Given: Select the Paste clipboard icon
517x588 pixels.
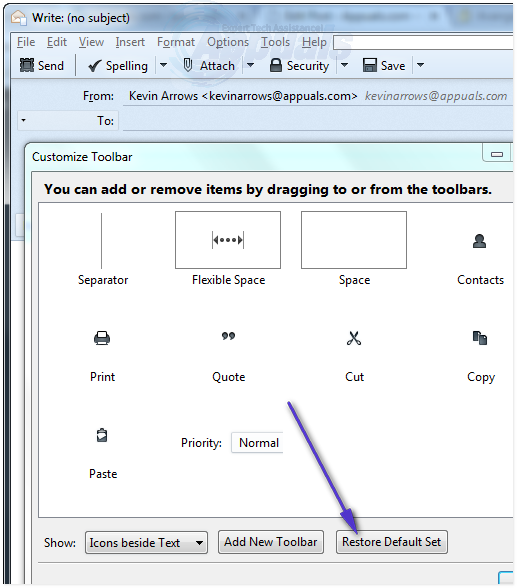Looking at the screenshot, I should tap(102, 435).
